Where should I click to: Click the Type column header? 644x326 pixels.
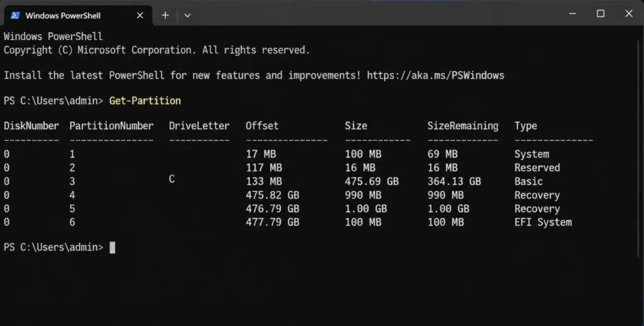[x=526, y=126]
